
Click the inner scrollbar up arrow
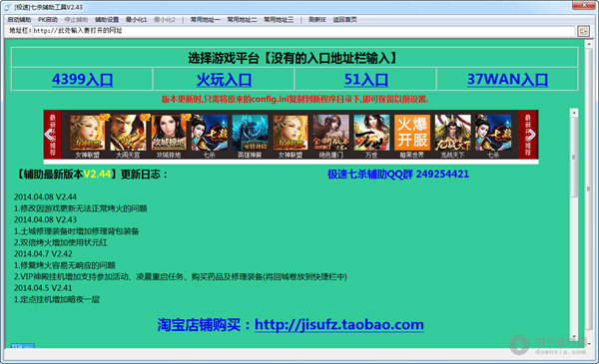pyautogui.click(x=573, y=113)
